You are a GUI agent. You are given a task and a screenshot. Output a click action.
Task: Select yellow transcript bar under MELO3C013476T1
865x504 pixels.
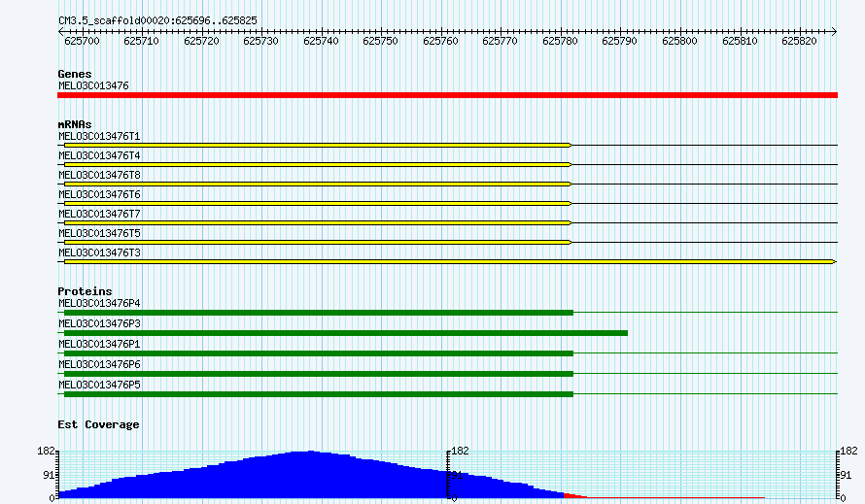coord(318,145)
